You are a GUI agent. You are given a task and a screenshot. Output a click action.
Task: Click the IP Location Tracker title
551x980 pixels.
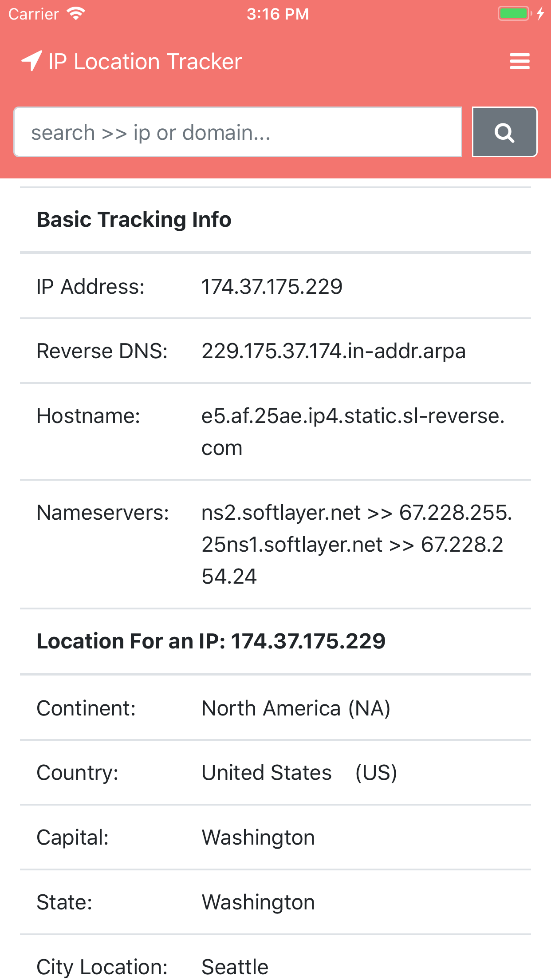click(x=144, y=61)
